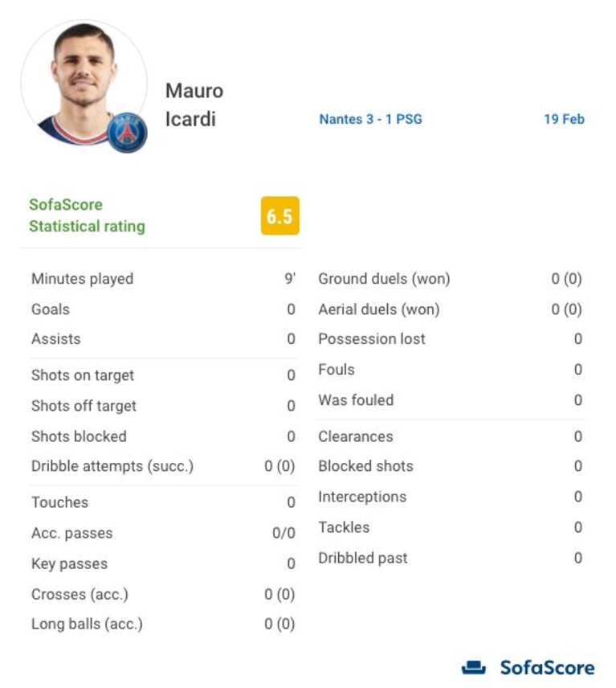616x688 pixels.
Task: Open the Nantes 3 - 1 PSG match link
Action: click(370, 119)
